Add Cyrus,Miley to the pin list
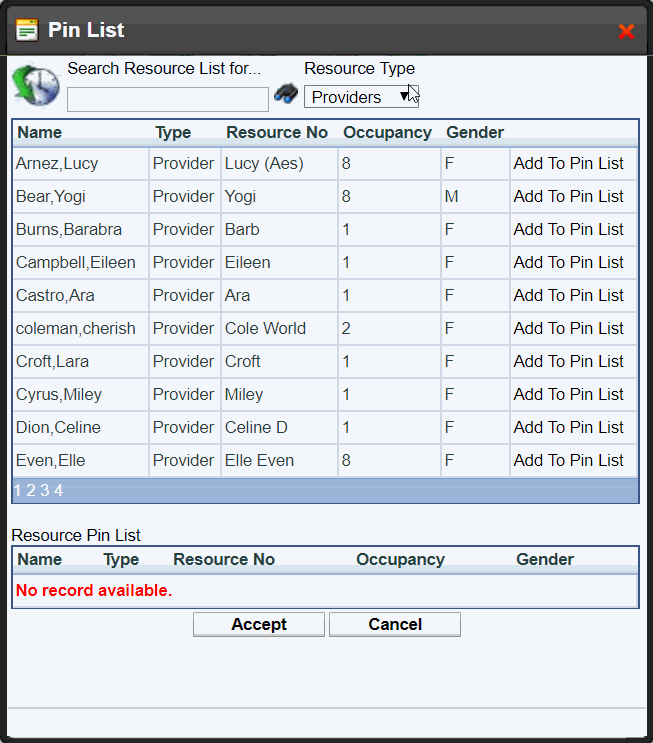Image resolution: width=653 pixels, height=743 pixels. coord(568,394)
